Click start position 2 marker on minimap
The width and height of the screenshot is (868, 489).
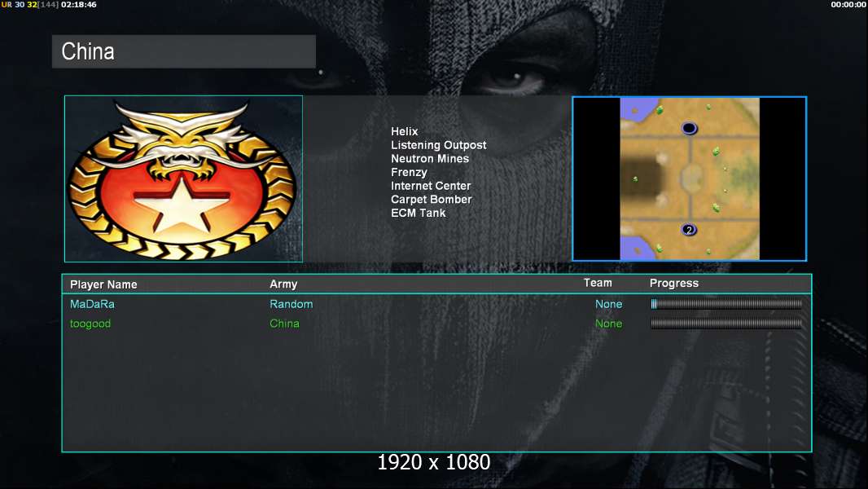[x=689, y=230]
